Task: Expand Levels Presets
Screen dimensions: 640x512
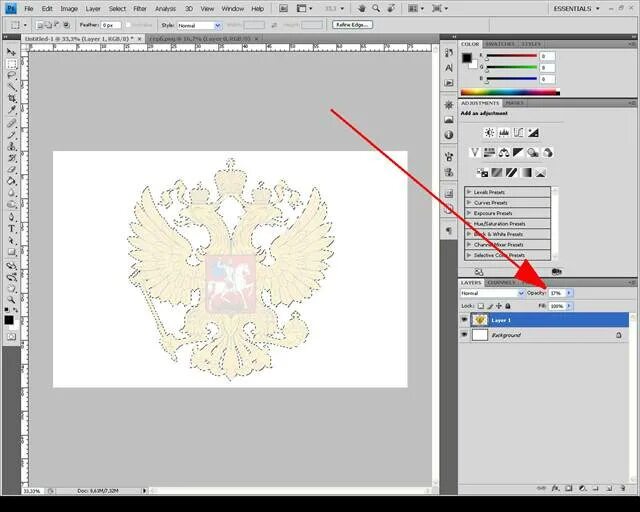Action: click(x=469, y=191)
